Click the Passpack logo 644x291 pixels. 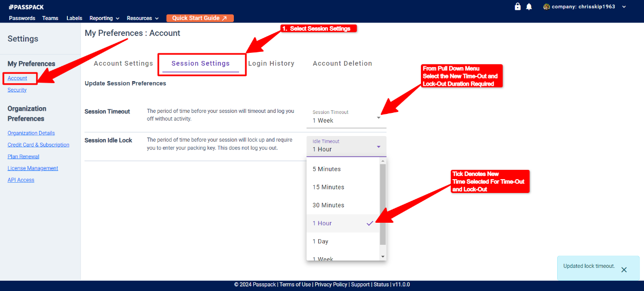pyautogui.click(x=25, y=7)
